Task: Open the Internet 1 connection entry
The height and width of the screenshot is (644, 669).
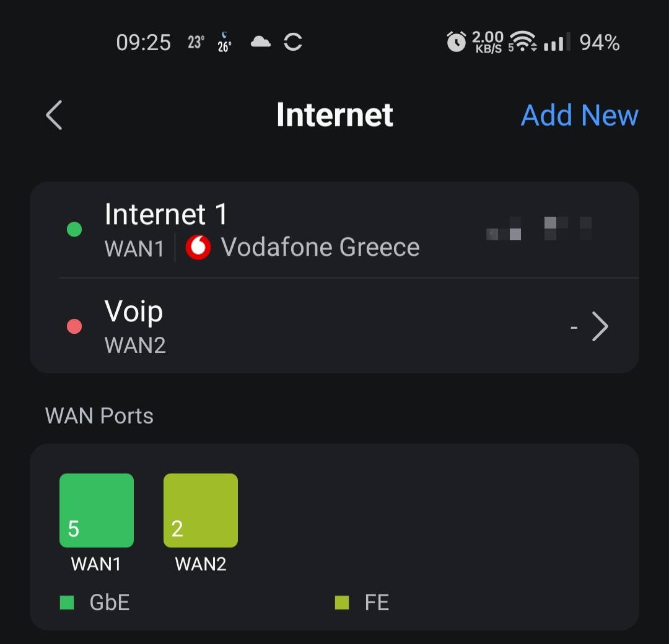Action: pyautogui.click(x=334, y=230)
